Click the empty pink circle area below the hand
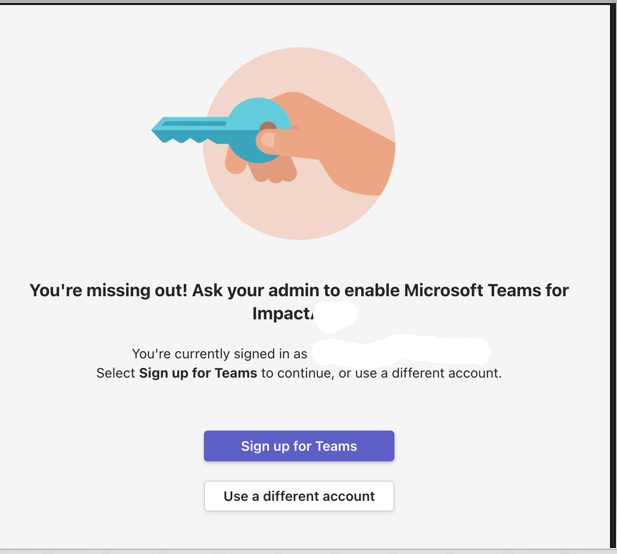Viewport: 617px width, 554px height. (x=299, y=214)
